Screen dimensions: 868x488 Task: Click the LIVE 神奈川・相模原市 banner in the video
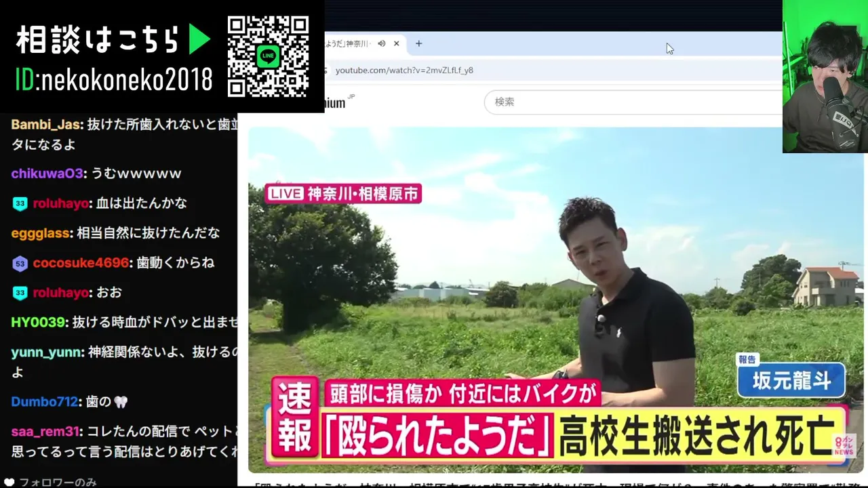(x=344, y=193)
